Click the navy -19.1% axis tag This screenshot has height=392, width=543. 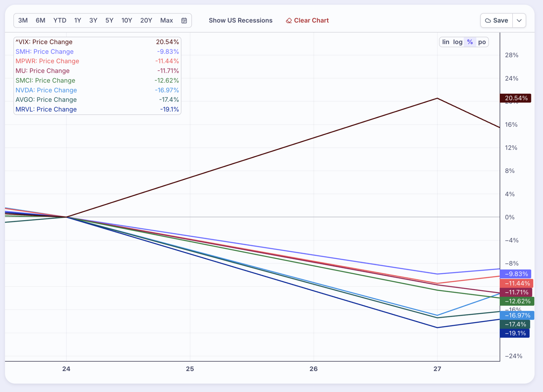pos(515,333)
